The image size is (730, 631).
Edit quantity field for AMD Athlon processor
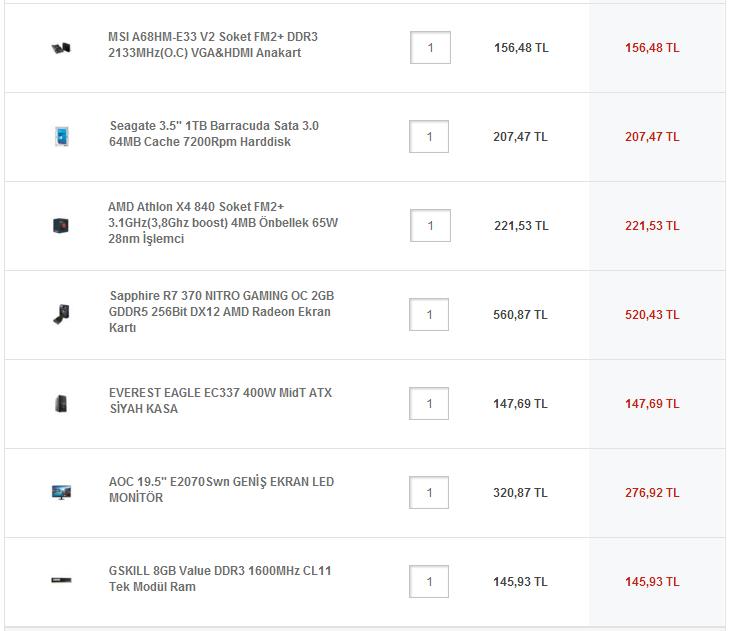[430, 225]
